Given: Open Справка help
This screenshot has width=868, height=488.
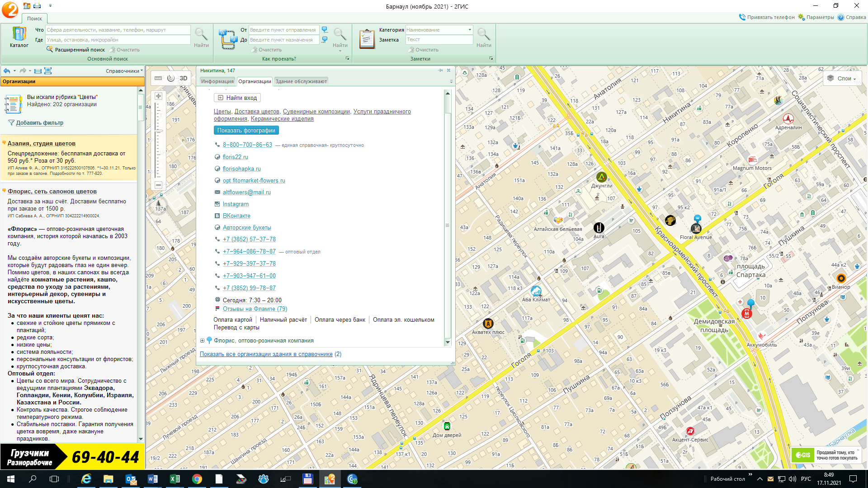Looking at the screenshot, I should click(x=852, y=17).
